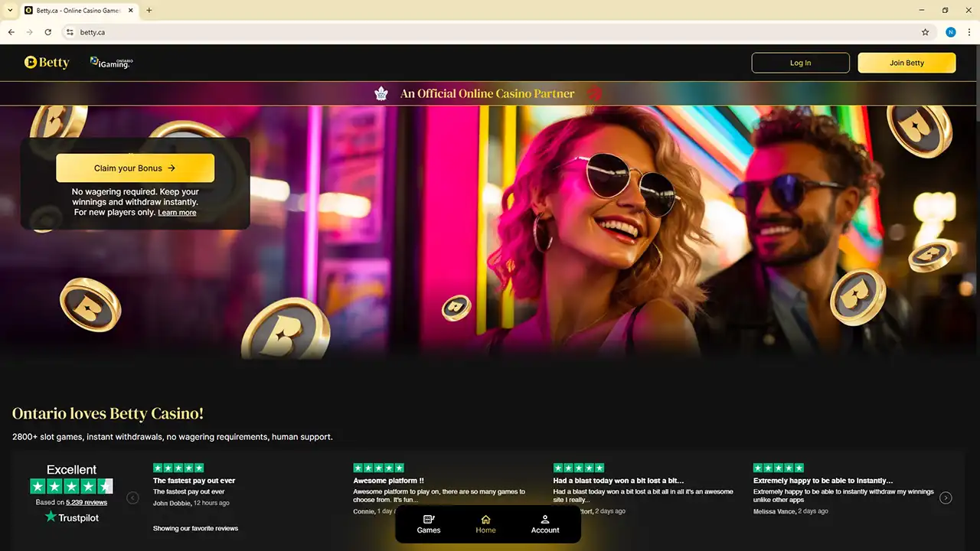View site information icon in address bar

(x=70, y=32)
